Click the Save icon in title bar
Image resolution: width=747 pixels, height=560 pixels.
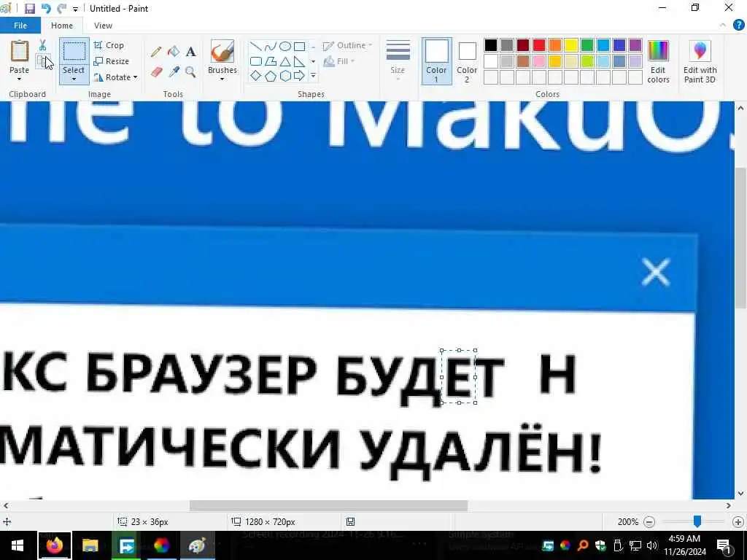29,9
